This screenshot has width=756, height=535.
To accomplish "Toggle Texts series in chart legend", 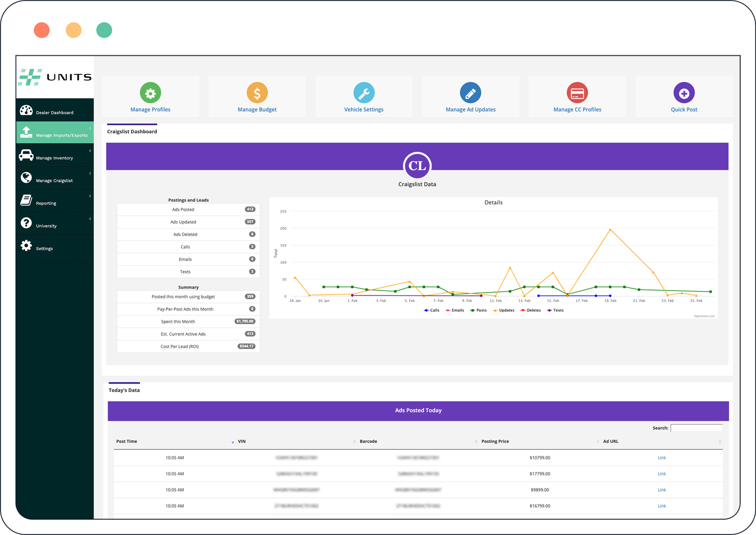I will pyautogui.click(x=555, y=310).
